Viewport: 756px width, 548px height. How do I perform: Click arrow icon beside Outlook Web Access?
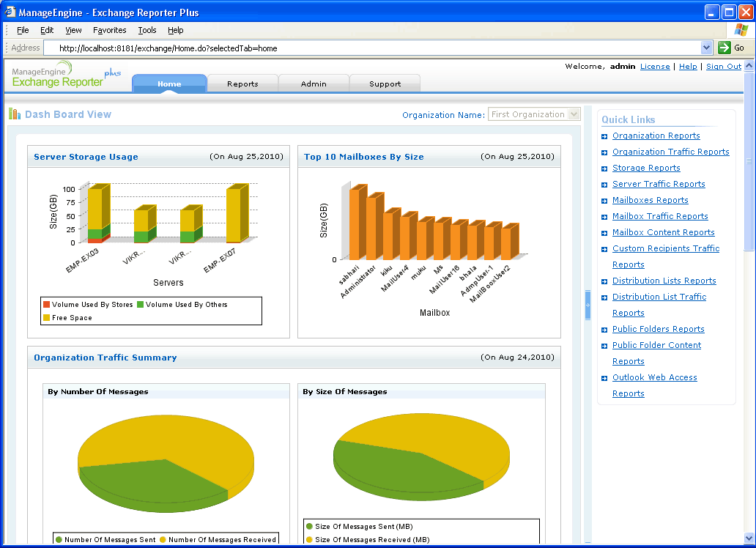[604, 378]
